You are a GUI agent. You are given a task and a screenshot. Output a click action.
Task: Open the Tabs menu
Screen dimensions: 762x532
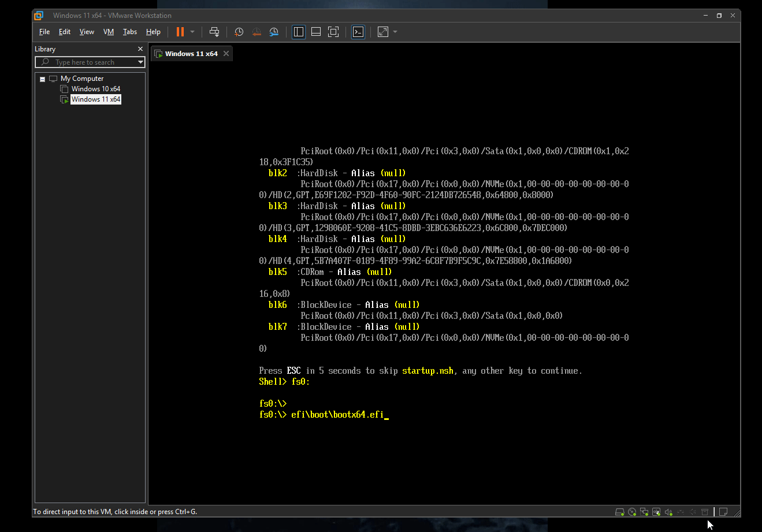point(130,32)
